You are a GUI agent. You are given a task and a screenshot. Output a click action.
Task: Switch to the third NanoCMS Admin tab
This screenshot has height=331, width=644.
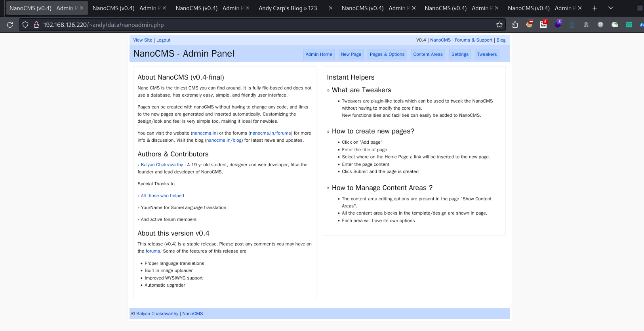[x=212, y=8]
